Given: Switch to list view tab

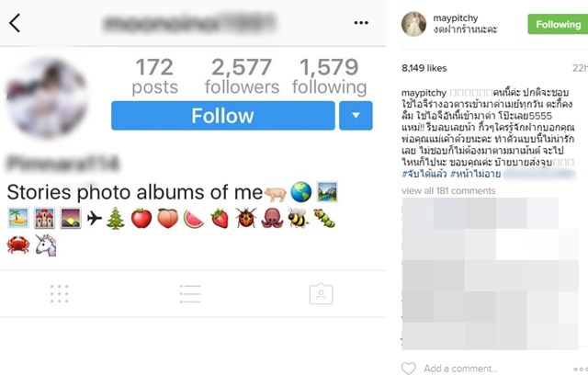Looking at the screenshot, I should 190,293.
